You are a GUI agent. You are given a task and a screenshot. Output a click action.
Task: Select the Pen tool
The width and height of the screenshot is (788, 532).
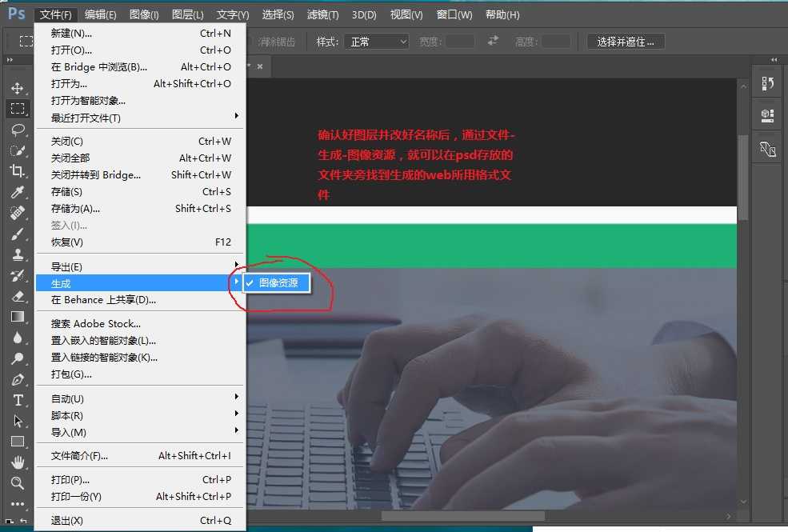pos(17,379)
